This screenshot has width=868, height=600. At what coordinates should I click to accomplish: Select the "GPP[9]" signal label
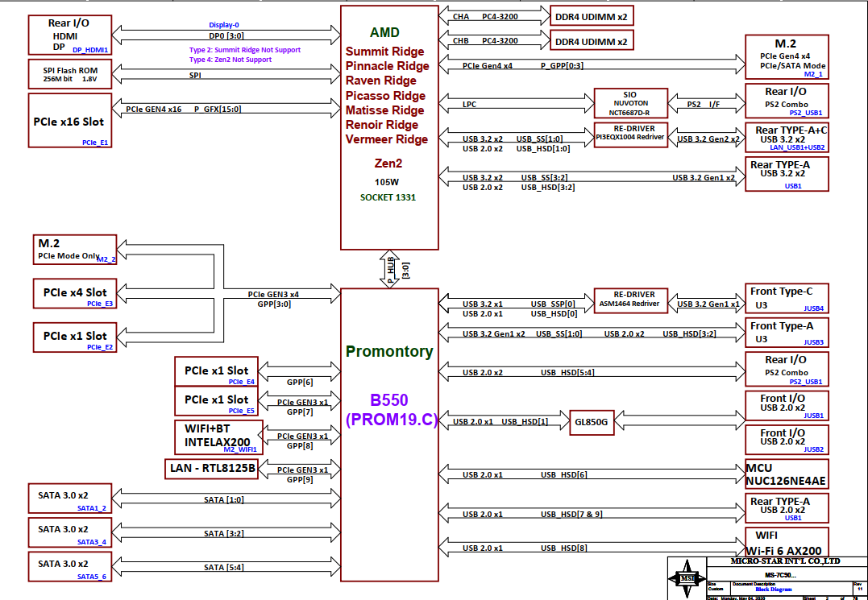coord(300,479)
